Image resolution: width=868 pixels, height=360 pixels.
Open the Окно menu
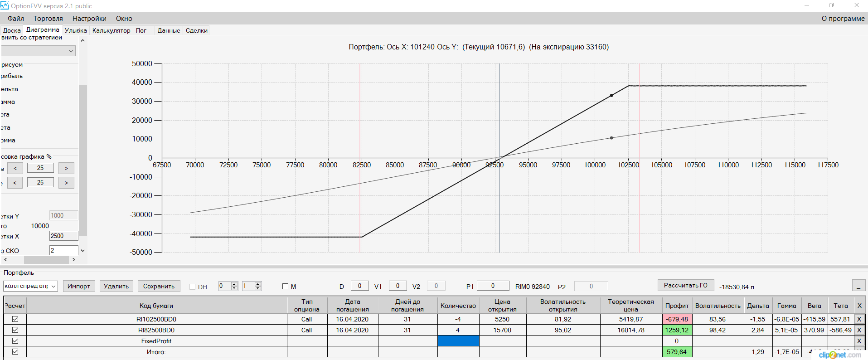(x=124, y=19)
